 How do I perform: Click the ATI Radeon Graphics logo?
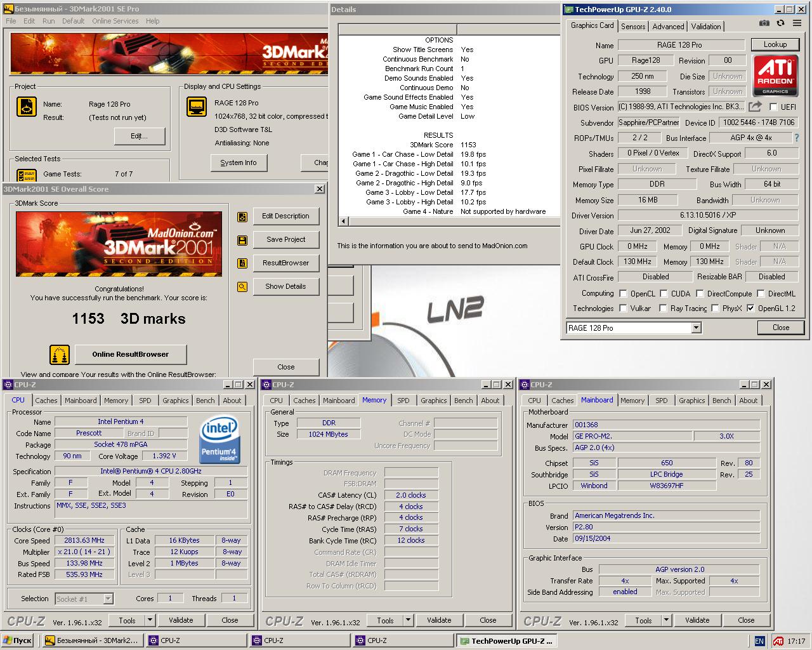pos(775,76)
